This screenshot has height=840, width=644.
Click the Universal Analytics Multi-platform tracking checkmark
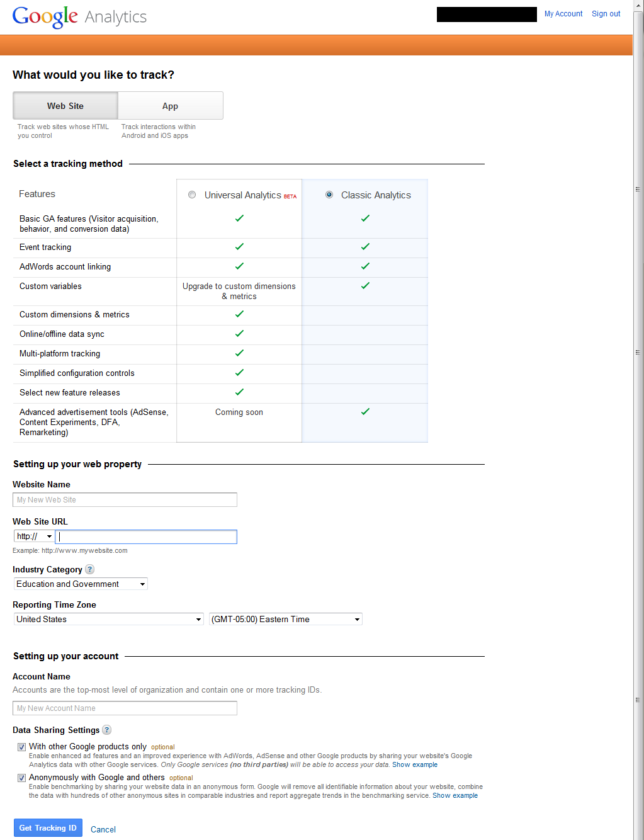point(239,353)
